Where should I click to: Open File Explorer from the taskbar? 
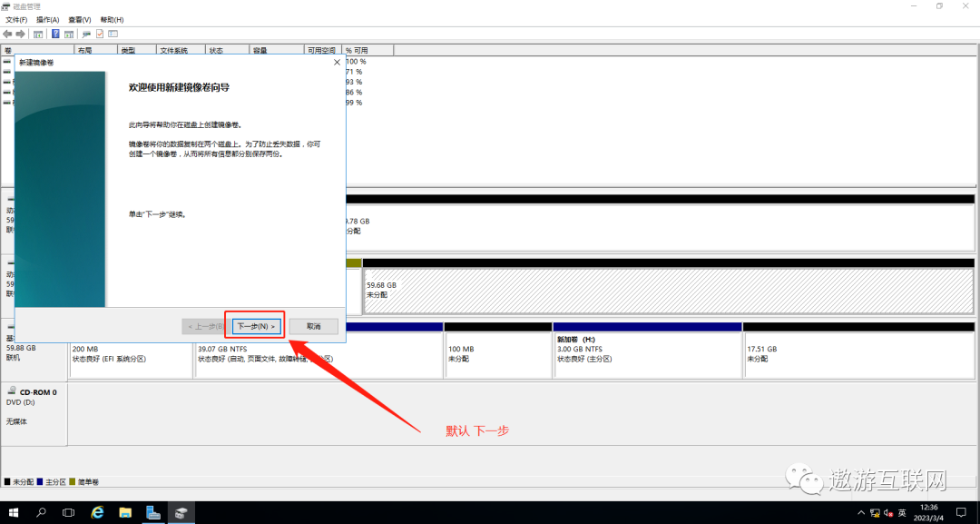(125, 513)
